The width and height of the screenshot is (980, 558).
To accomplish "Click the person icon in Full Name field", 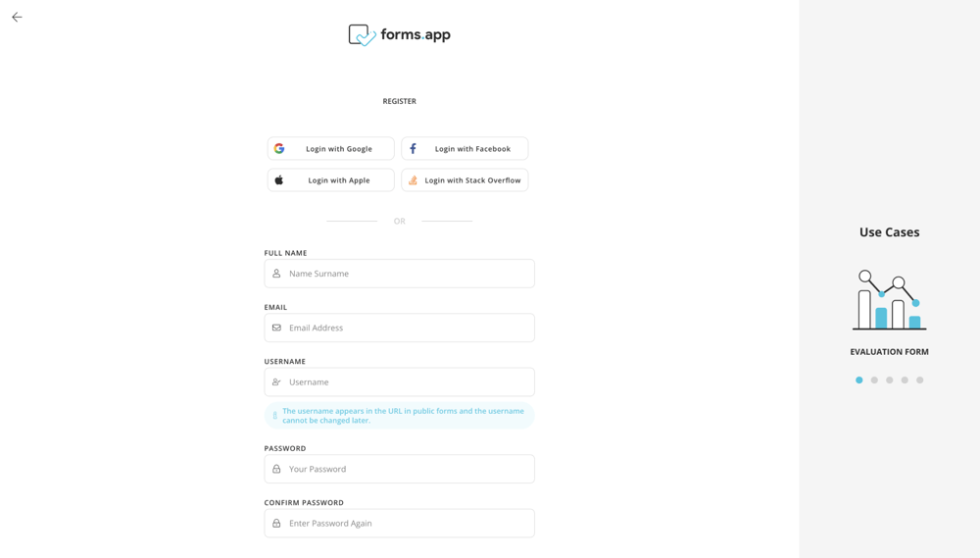I will [x=276, y=274].
